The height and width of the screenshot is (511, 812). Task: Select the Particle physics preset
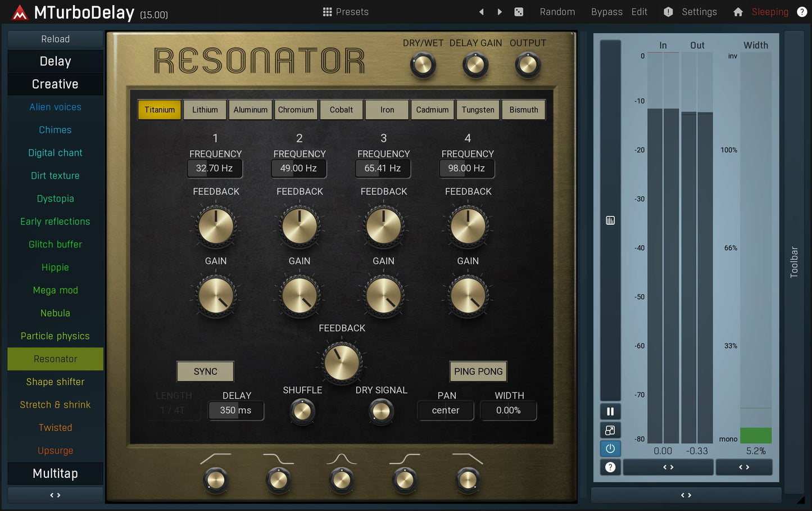tap(55, 336)
